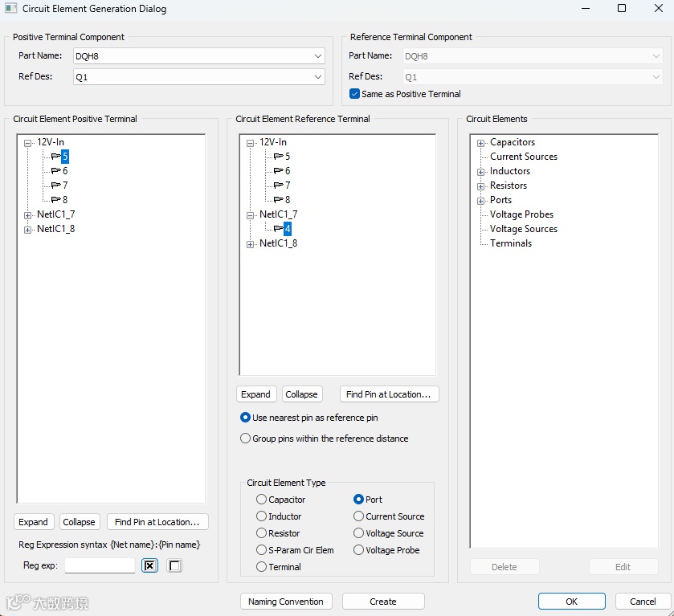
Task: Click into the Reg exp input field
Action: [x=100, y=565]
